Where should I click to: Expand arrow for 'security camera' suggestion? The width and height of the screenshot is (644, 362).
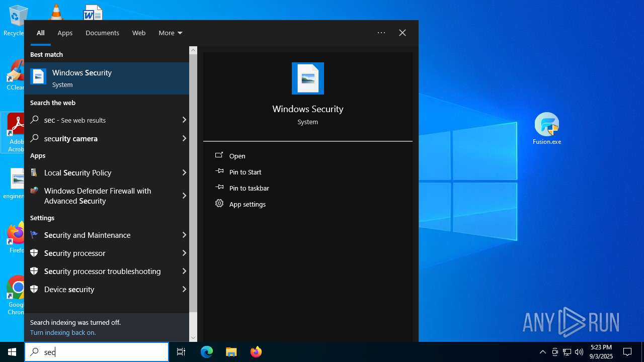click(184, 138)
